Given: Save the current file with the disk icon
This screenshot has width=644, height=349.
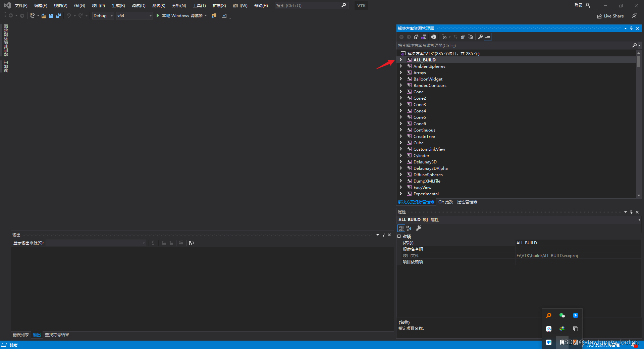Looking at the screenshot, I should (51, 16).
